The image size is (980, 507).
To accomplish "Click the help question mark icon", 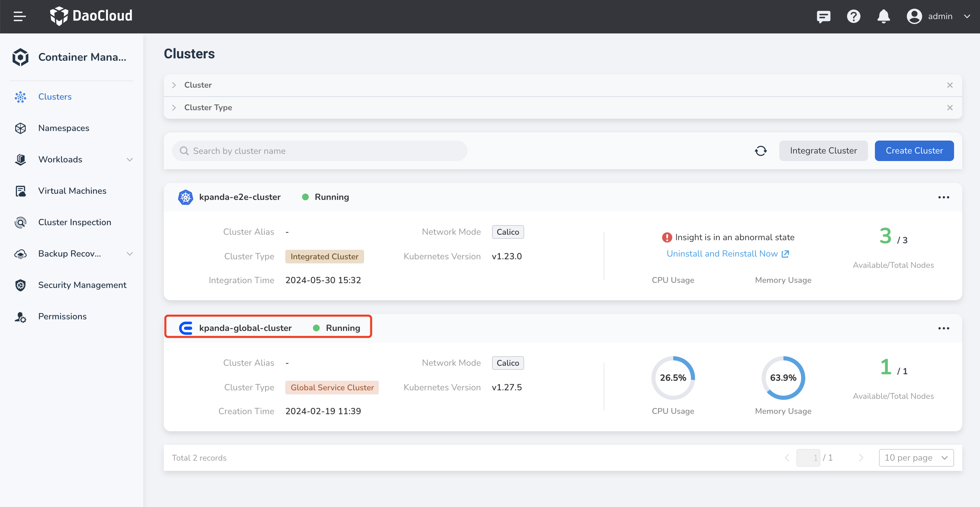I will [853, 16].
